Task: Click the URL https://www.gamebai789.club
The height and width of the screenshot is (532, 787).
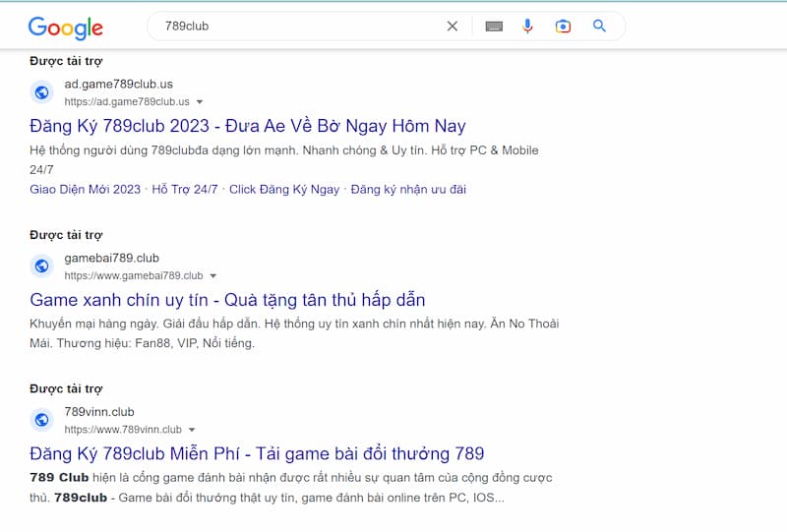Action: click(x=134, y=275)
